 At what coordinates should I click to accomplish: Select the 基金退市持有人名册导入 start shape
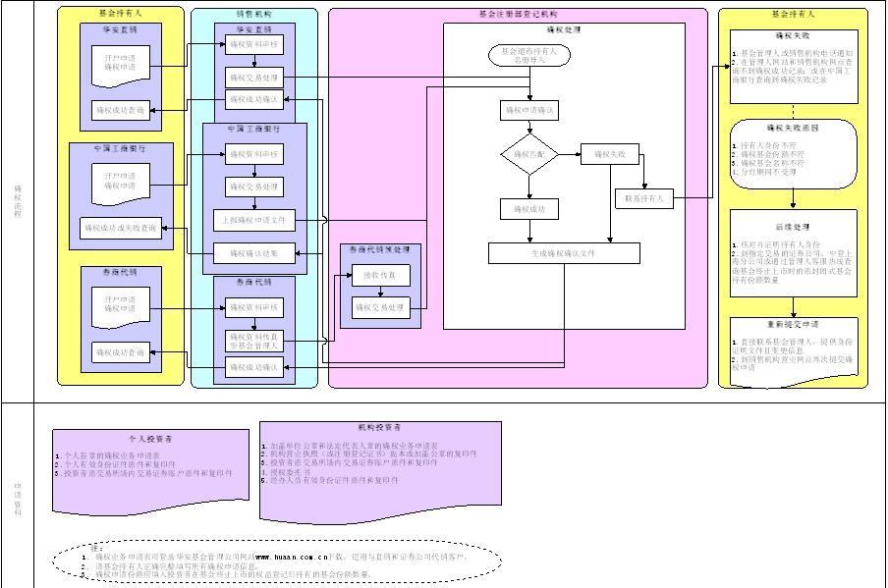(528, 54)
